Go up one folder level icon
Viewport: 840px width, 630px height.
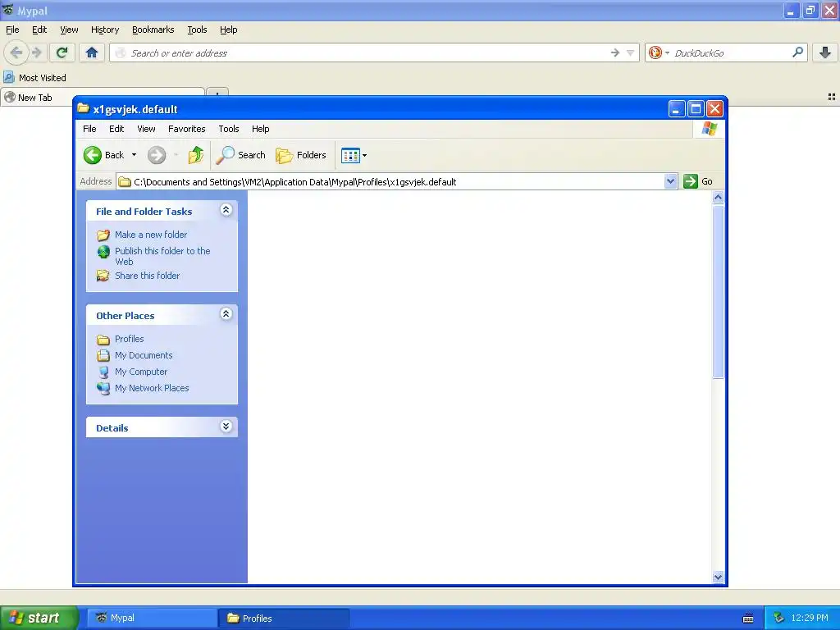coord(195,155)
